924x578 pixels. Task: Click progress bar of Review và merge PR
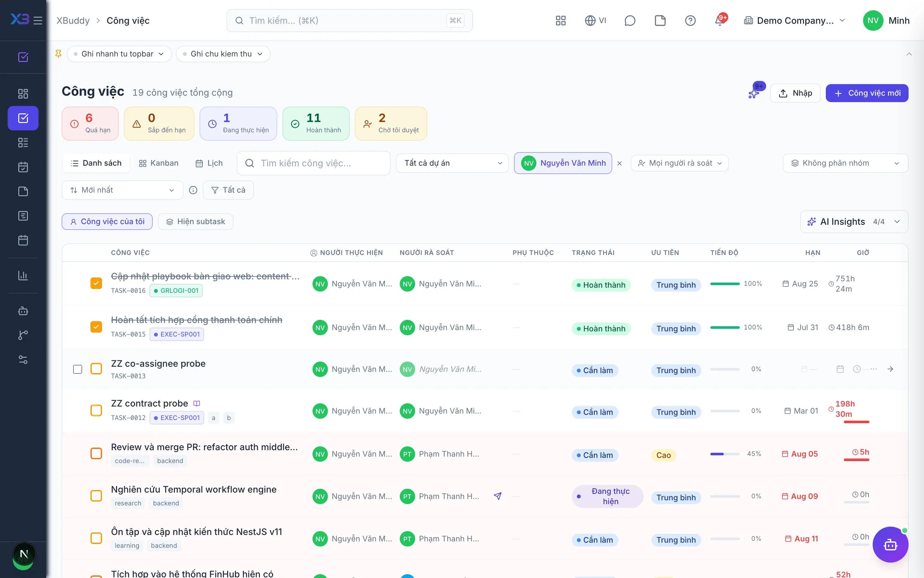725,454
